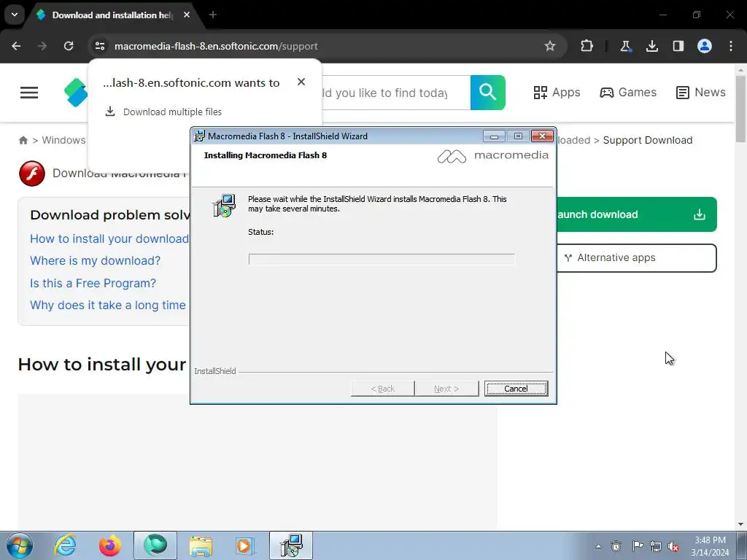747x560 pixels.
Task: Reload the Softonic page
Action: 69,46
